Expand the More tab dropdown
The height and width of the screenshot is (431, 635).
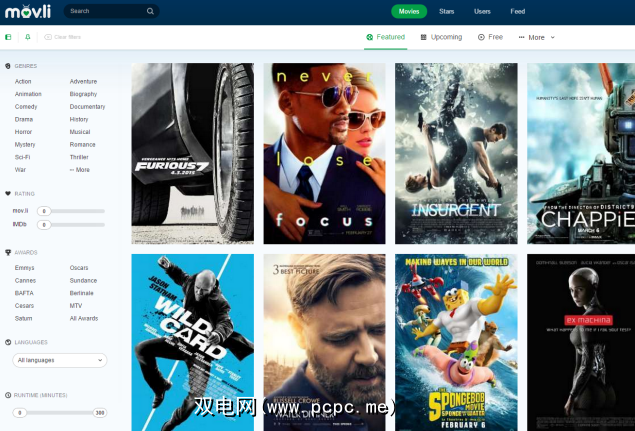pos(537,37)
